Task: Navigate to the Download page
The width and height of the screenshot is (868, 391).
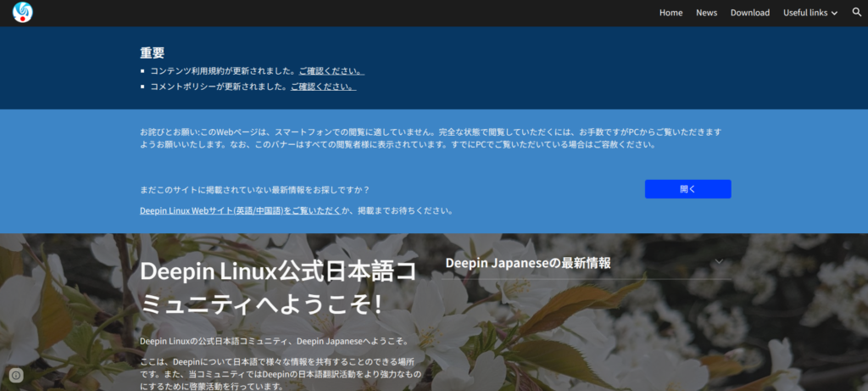Action: [x=749, y=13]
